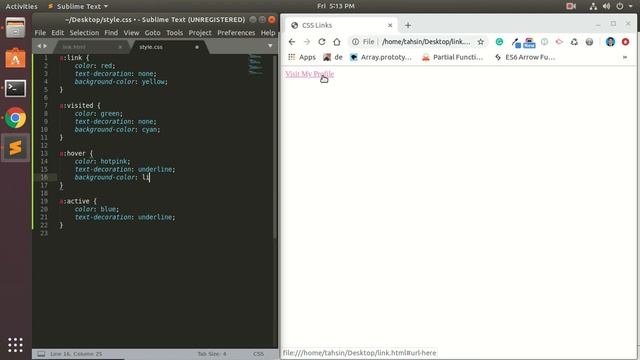Go forward in Chrome
The height and width of the screenshot is (360, 640).
tap(307, 42)
